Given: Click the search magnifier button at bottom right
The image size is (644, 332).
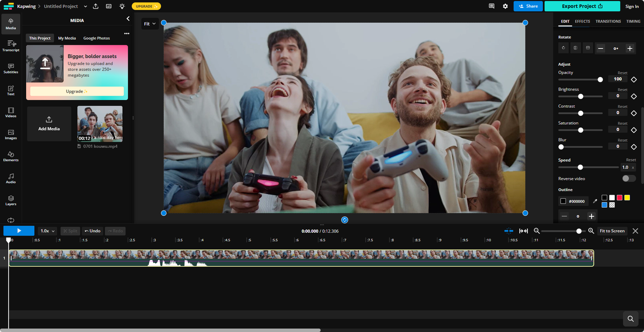Looking at the screenshot, I should 630,319.
